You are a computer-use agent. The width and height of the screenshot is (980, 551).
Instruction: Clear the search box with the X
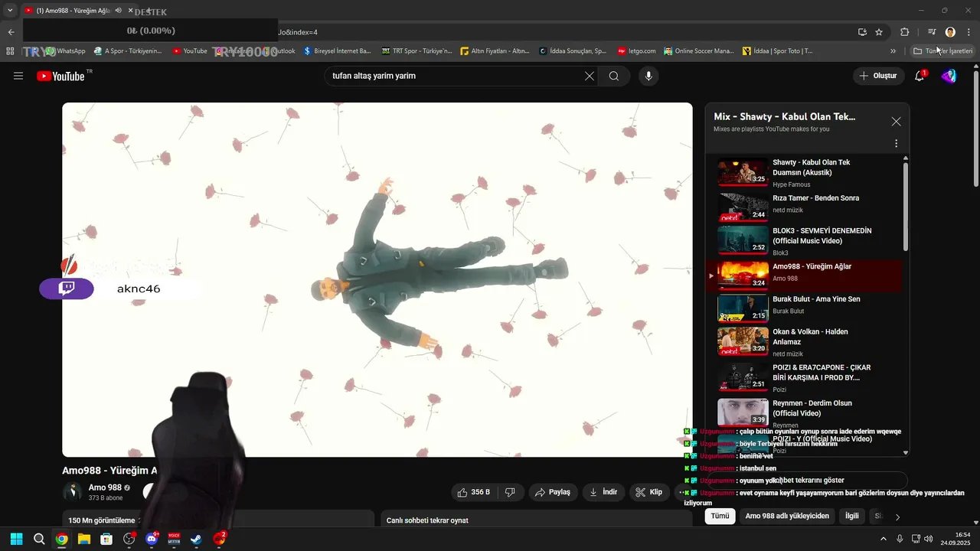coord(590,76)
